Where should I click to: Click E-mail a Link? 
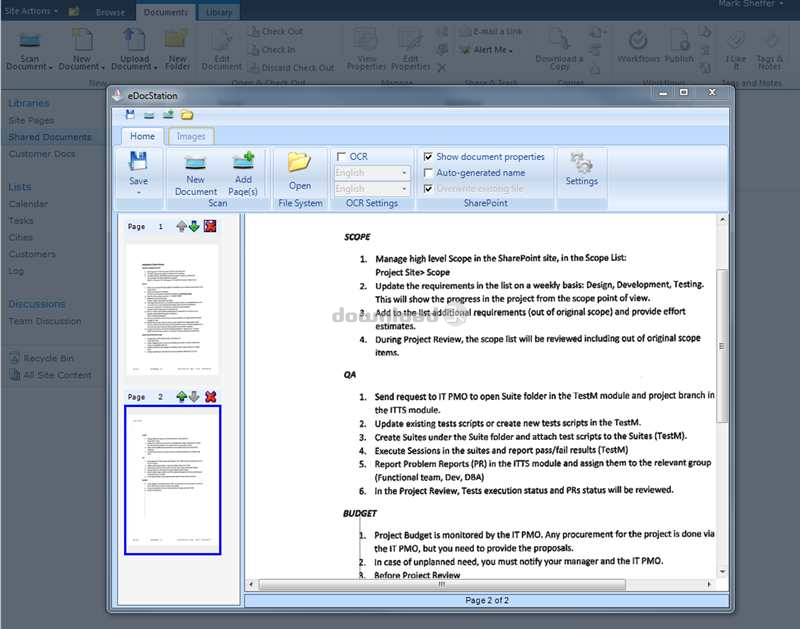point(490,32)
